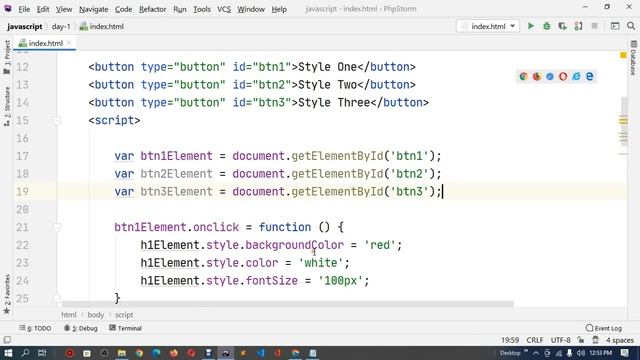Collapse the function fold on line 21
Image resolution: width=640 pixels, height=360 pixels.
[x=57, y=227]
